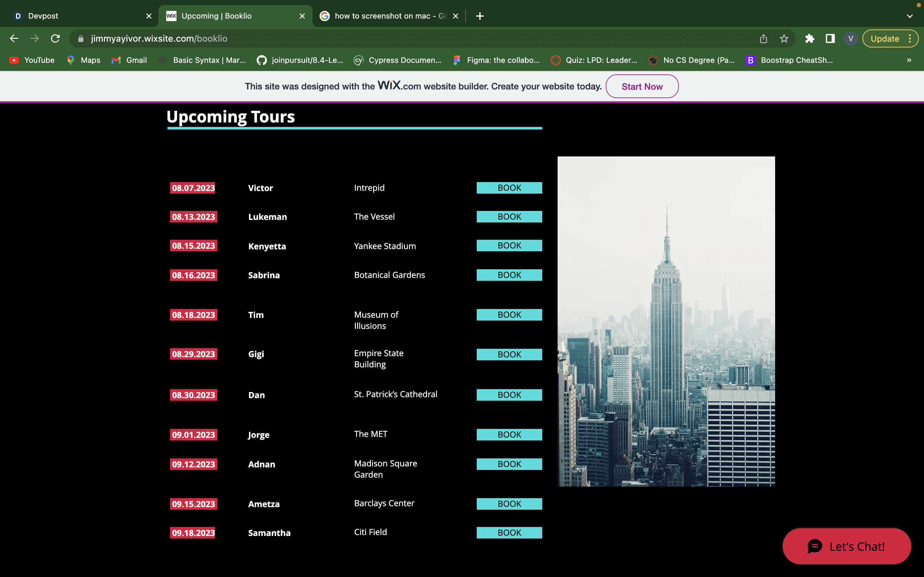Toggle the browser side panel icon
The image size is (924, 577).
point(830,38)
